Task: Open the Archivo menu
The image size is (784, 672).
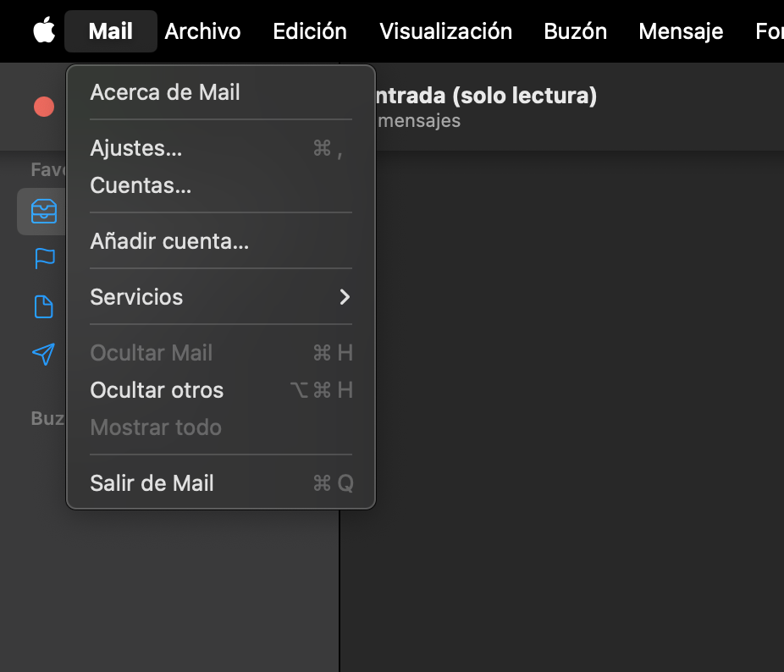Action: click(202, 31)
